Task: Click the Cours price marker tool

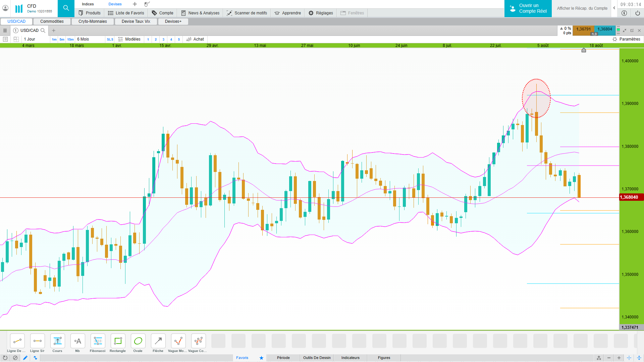Action: pyautogui.click(x=57, y=341)
